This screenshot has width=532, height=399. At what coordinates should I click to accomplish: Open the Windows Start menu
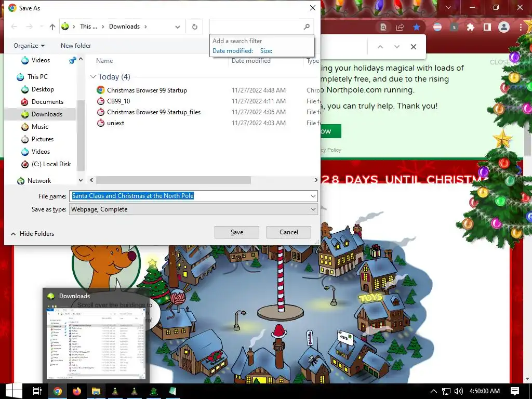[14, 391]
